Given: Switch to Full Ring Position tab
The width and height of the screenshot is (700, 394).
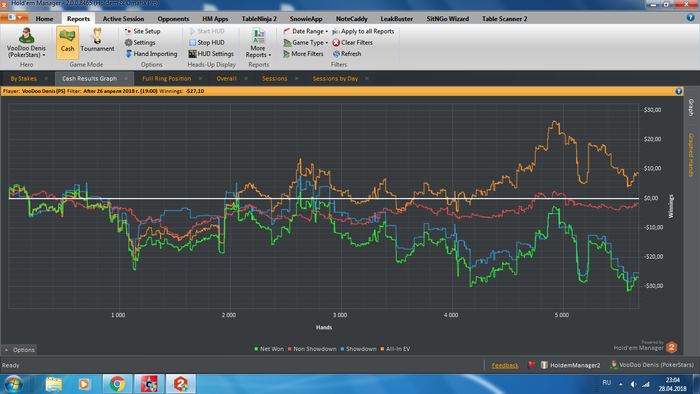Looking at the screenshot, I should pos(167,79).
